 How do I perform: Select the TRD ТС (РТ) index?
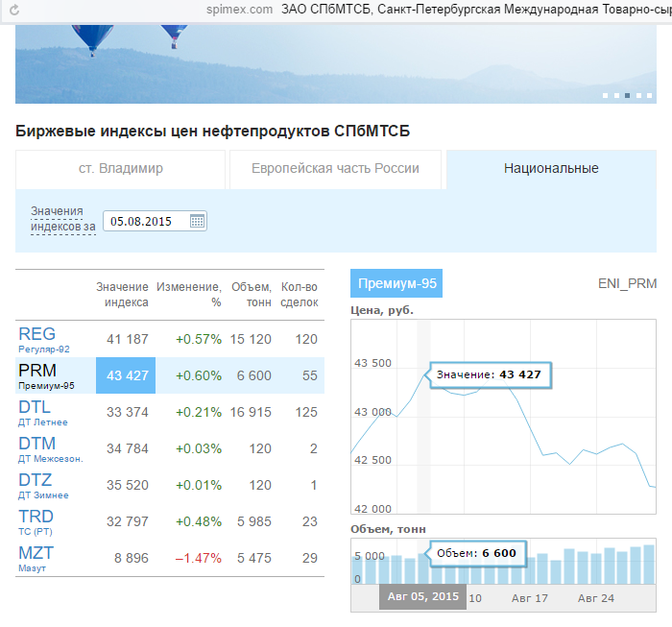tap(36, 517)
